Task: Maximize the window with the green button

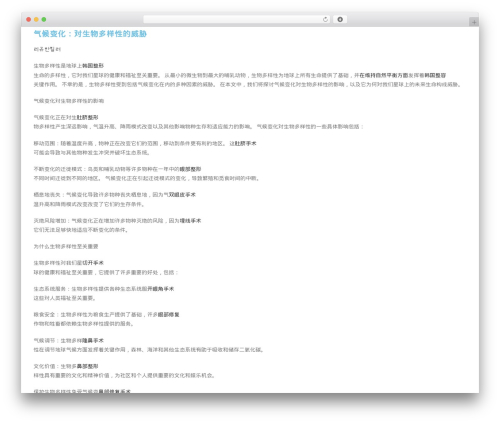Action: [44, 20]
